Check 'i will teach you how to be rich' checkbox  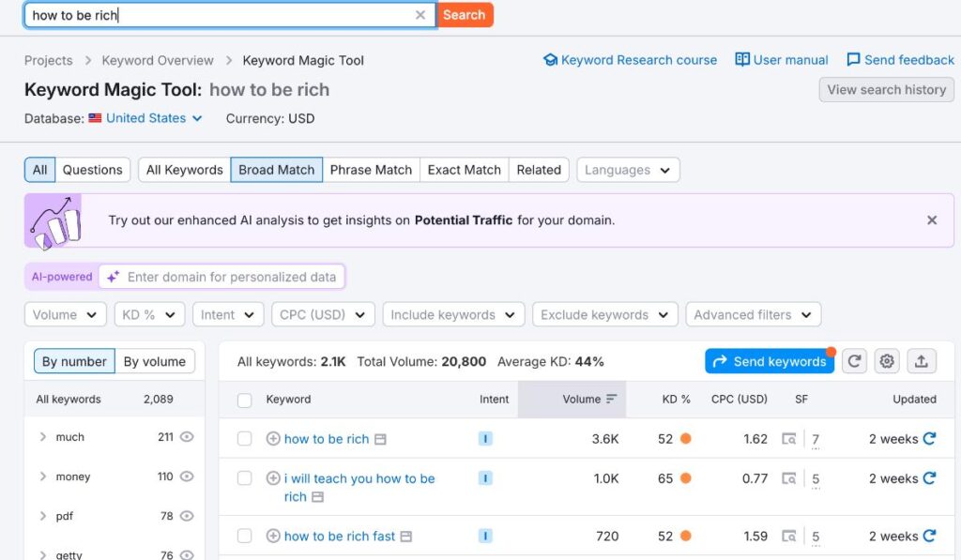point(245,477)
